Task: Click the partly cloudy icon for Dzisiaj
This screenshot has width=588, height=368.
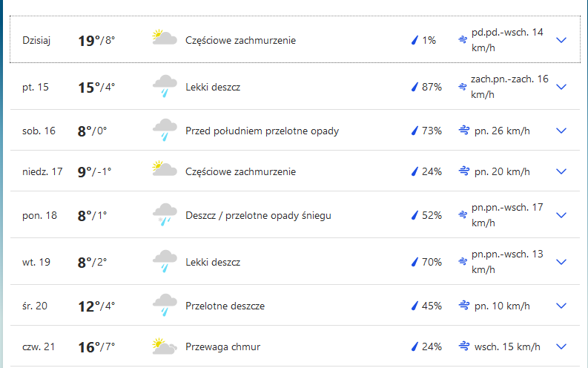Action: click(x=164, y=38)
